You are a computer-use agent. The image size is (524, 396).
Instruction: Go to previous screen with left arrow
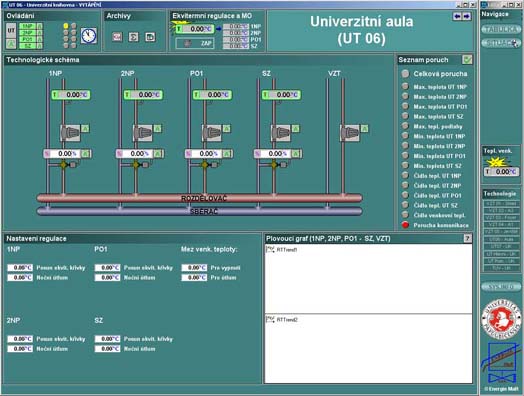[457, 16]
